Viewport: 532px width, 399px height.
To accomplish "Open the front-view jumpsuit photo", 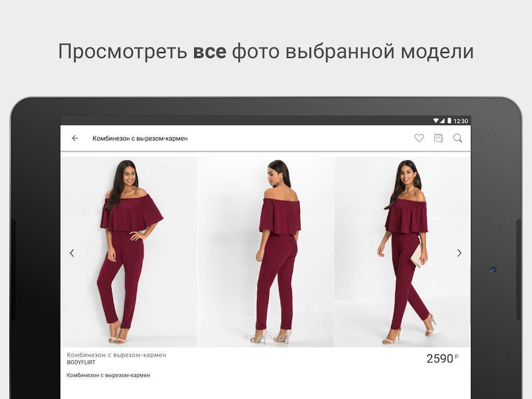I will 129,252.
